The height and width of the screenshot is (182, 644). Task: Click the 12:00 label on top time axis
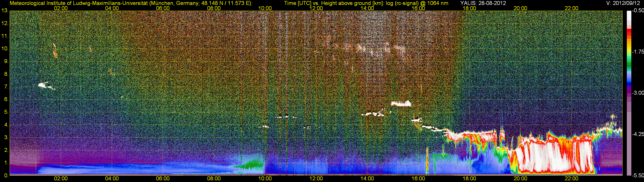[x=316, y=8]
